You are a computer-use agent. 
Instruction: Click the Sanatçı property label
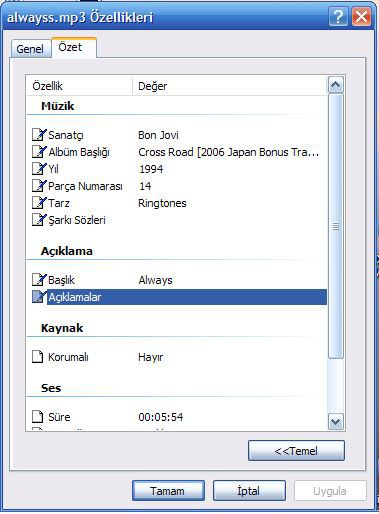pyautogui.click(x=66, y=135)
